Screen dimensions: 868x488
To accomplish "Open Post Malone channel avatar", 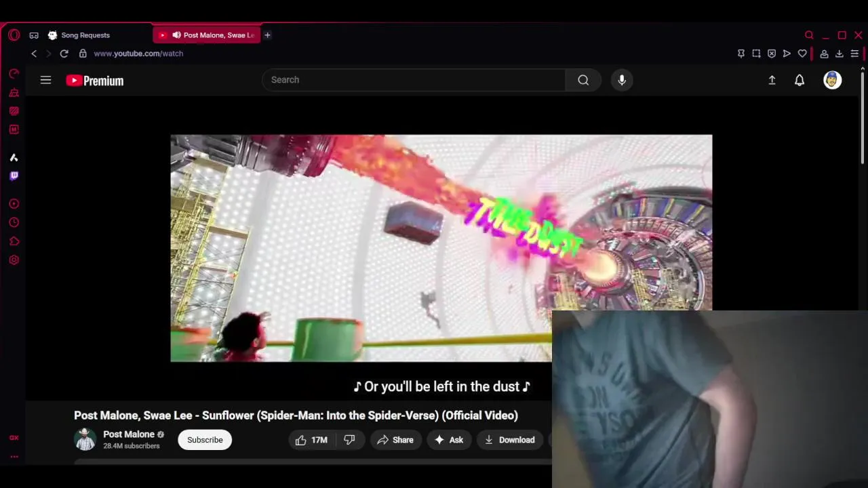I will pos(85,440).
